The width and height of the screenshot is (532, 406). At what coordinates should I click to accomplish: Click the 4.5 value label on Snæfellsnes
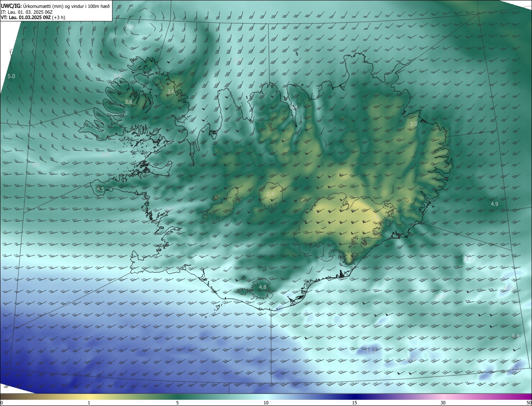(x=101, y=189)
